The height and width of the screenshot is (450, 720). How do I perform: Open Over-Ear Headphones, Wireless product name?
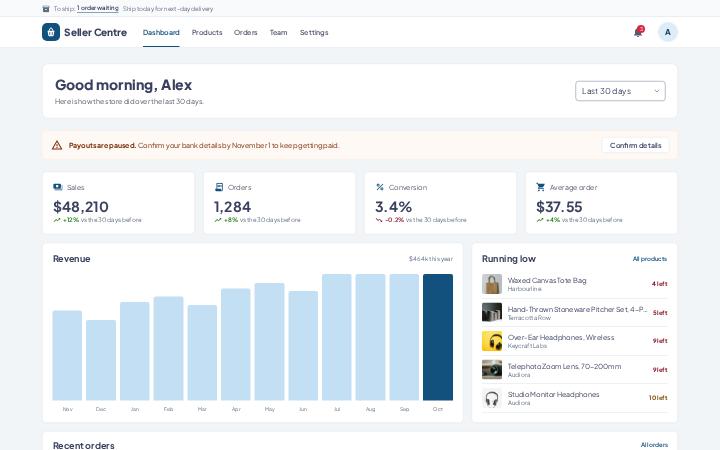tap(561, 338)
